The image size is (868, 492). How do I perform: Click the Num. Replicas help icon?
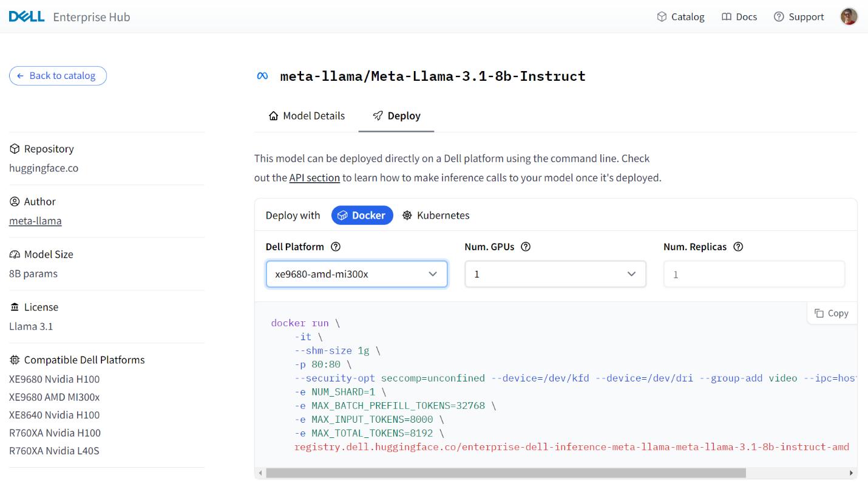(x=738, y=247)
